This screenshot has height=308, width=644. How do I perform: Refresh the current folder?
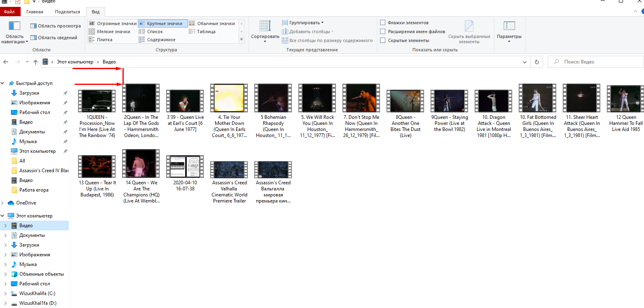(x=537, y=62)
